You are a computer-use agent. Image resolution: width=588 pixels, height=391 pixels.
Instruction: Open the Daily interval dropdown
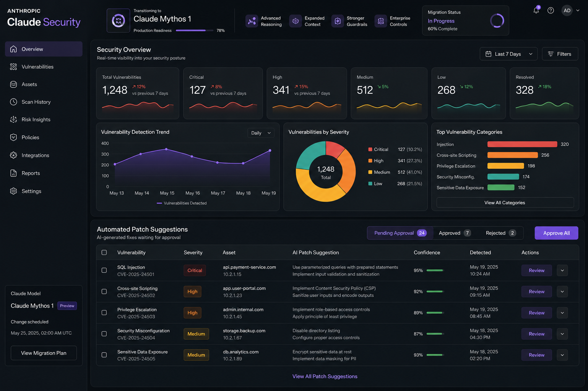pyautogui.click(x=261, y=133)
